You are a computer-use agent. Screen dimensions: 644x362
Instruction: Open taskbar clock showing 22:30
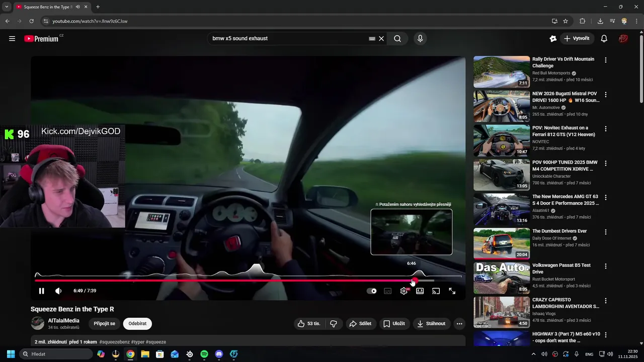click(x=628, y=354)
